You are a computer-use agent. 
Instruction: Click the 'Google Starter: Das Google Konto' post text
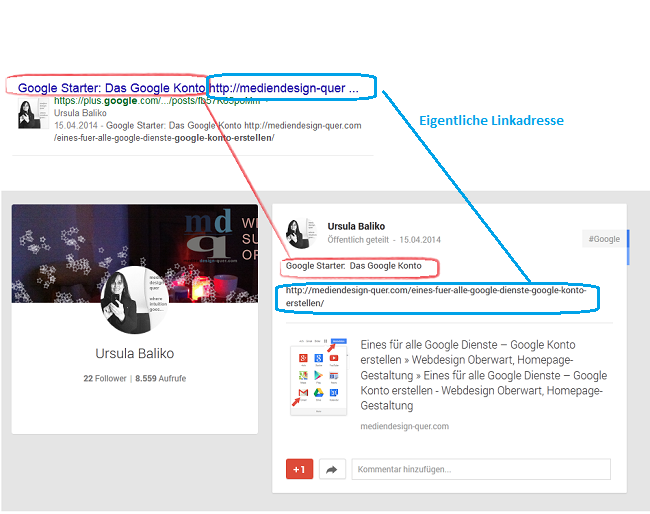tap(354, 266)
